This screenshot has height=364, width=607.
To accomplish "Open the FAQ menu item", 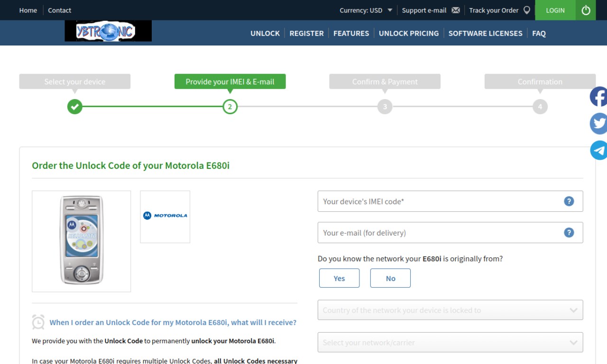I will pos(539,33).
